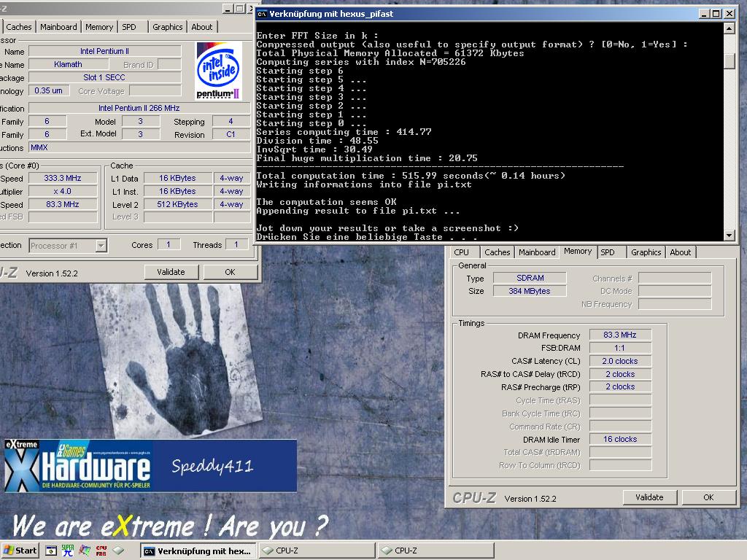The image size is (747, 560).
Task: Click the Revision C1 value
Action: pyautogui.click(x=231, y=134)
